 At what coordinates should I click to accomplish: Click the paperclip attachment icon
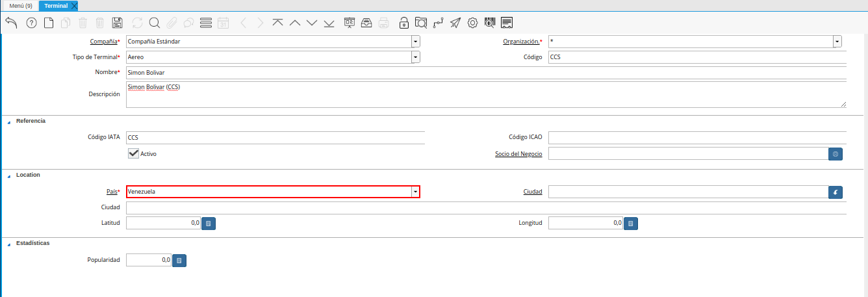point(172,23)
